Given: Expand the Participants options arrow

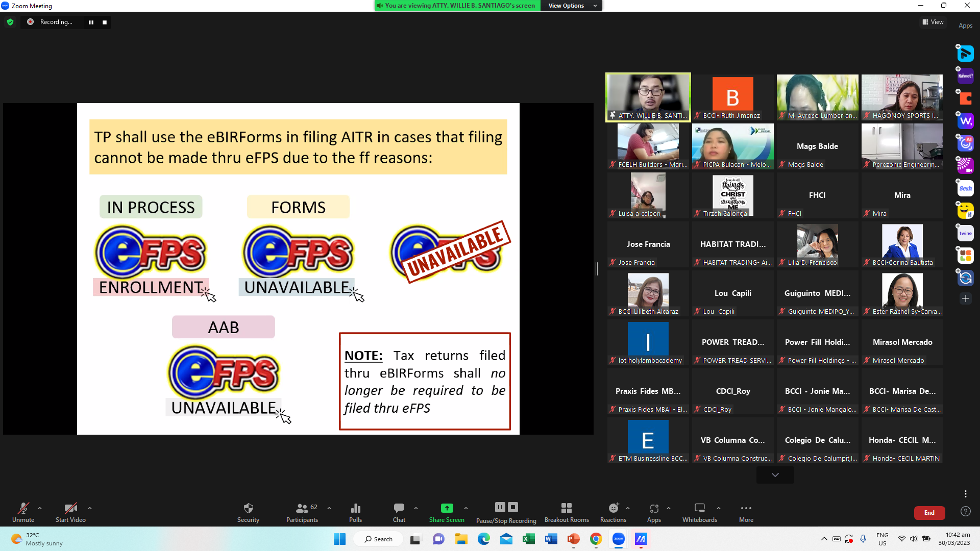Looking at the screenshot, I should pyautogui.click(x=329, y=508).
